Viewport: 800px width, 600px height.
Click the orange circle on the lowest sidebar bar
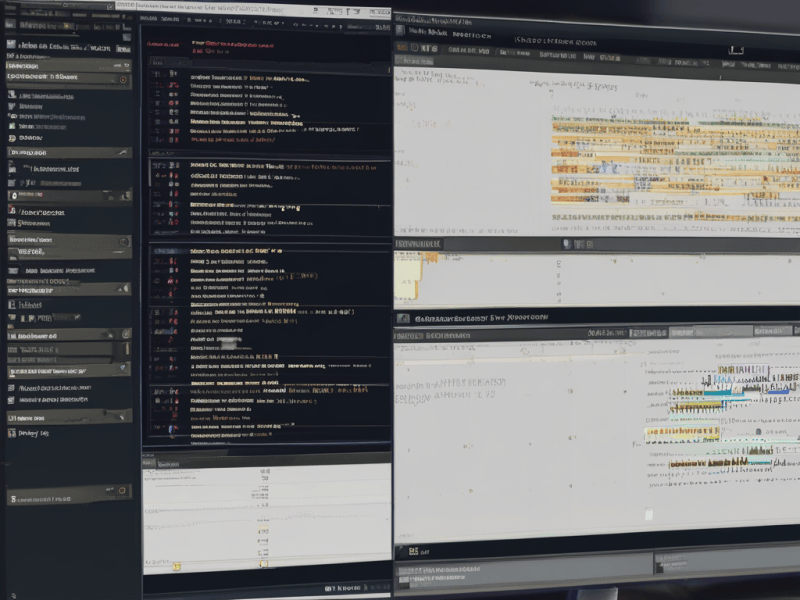click(x=122, y=491)
